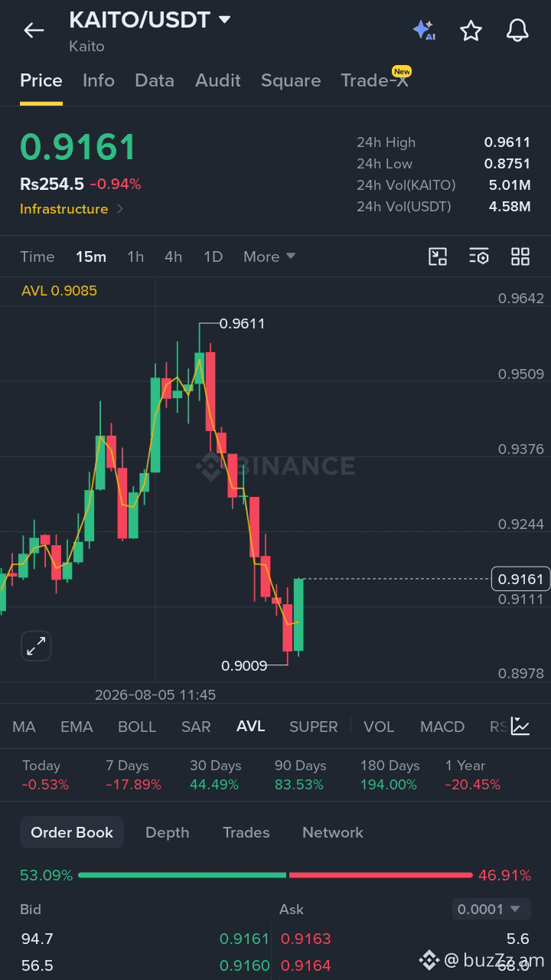
Task: Tap the 24h Low value 0.8751
Action: [x=507, y=164]
